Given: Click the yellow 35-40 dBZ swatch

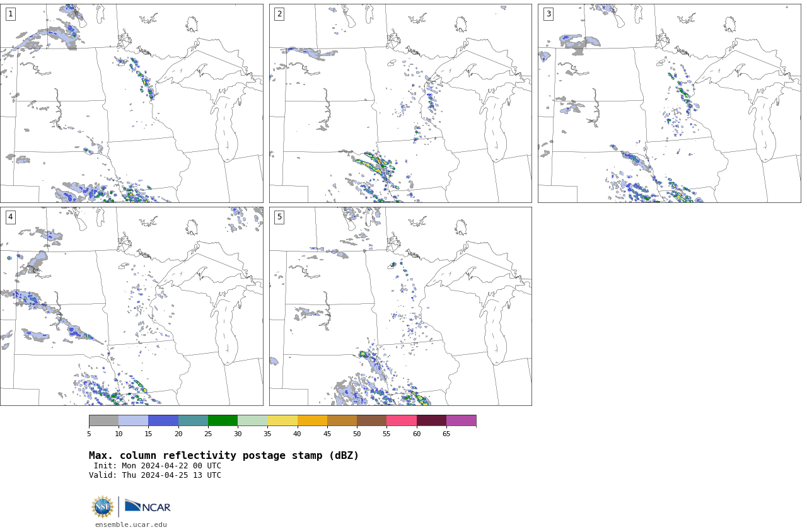Looking at the screenshot, I should click(282, 420).
